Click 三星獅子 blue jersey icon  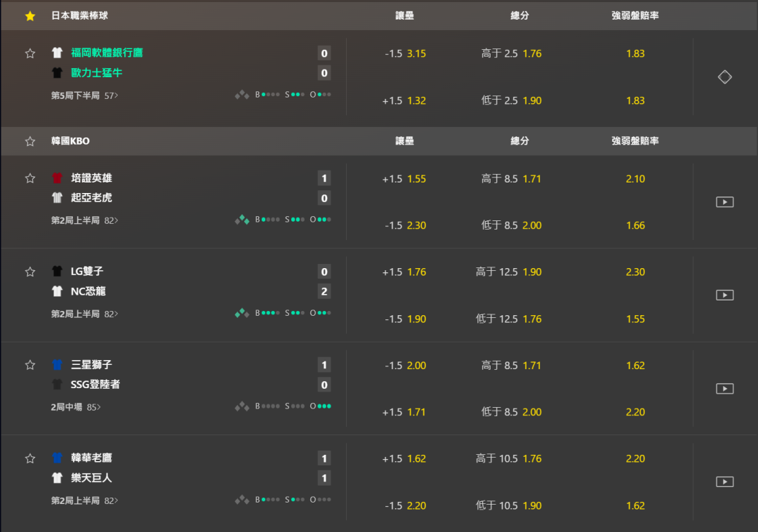[x=57, y=365]
